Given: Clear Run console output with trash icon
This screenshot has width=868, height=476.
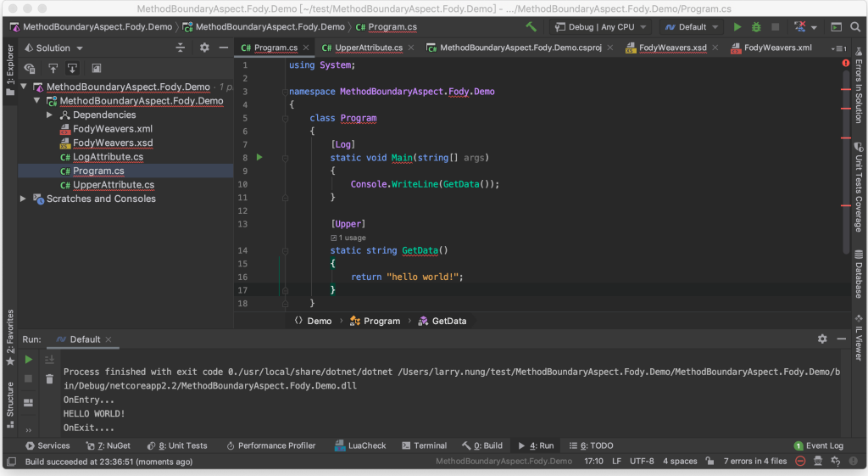Looking at the screenshot, I should tap(49, 379).
